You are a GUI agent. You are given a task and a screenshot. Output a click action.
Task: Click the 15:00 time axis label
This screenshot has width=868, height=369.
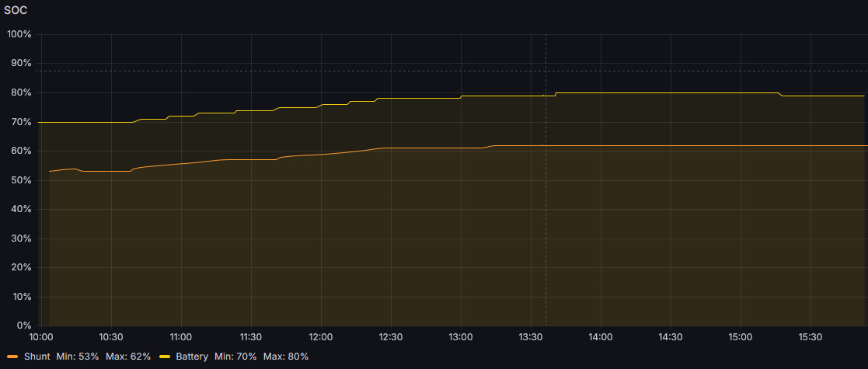coord(740,336)
